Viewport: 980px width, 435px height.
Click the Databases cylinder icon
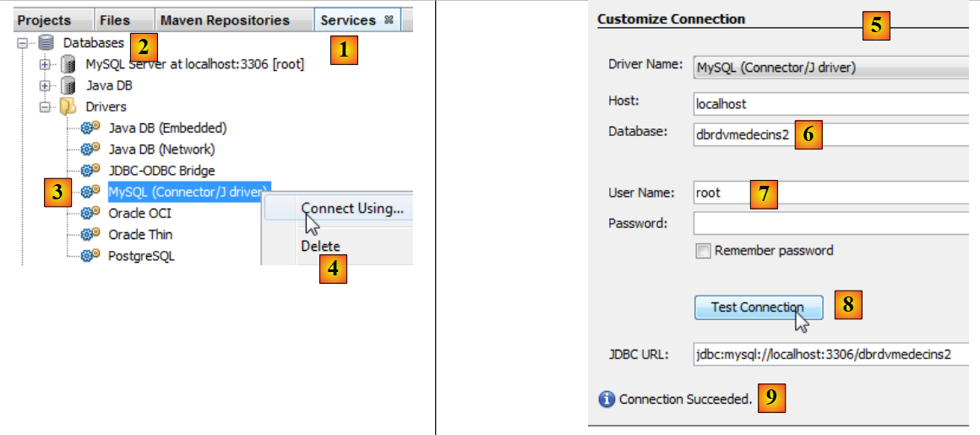pyautogui.click(x=46, y=42)
